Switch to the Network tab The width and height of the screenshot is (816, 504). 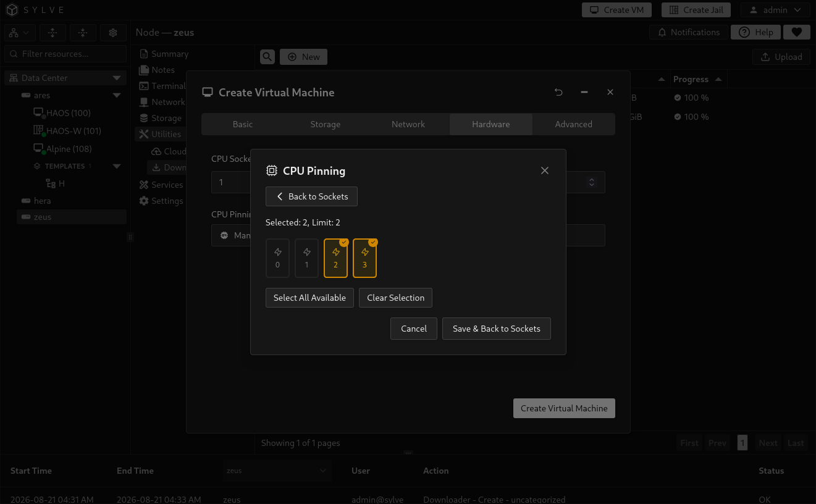coord(408,124)
